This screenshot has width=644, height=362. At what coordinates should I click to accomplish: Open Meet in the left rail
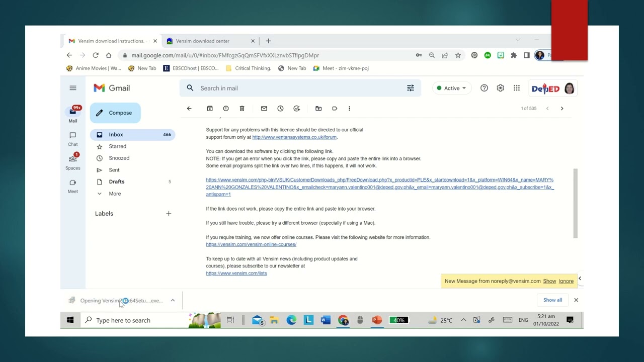click(x=73, y=186)
